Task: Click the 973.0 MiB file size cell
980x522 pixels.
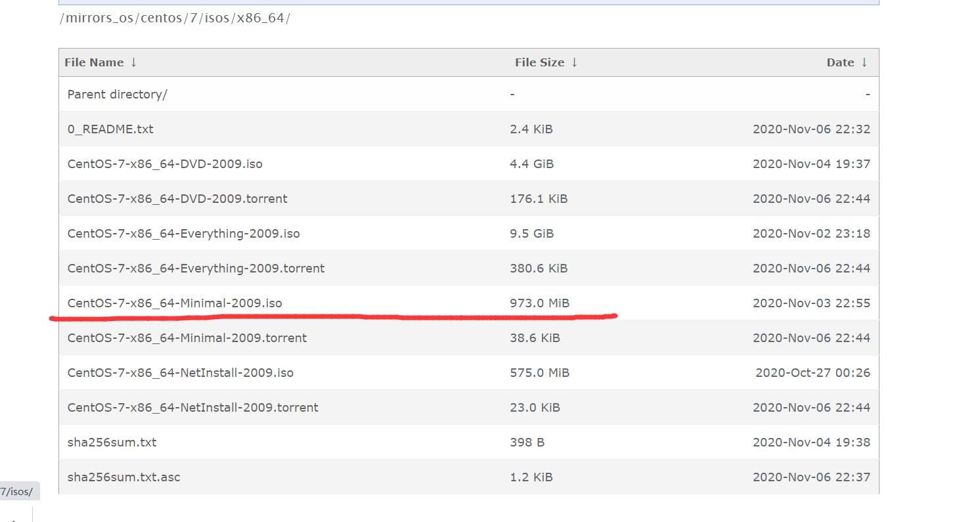Action: tap(540, 303)
